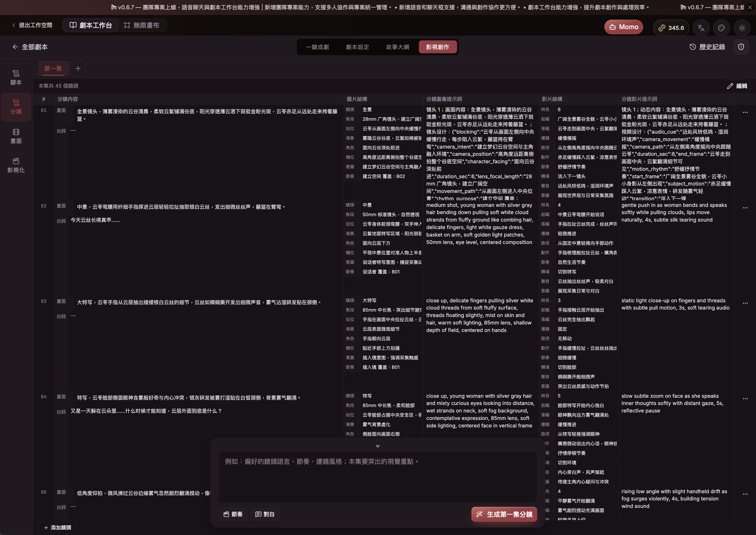The height and width of the screenshot is (535, 756).
Task: Click video prompt 'slow subtle zoom on face'
Action: [672, 403]
